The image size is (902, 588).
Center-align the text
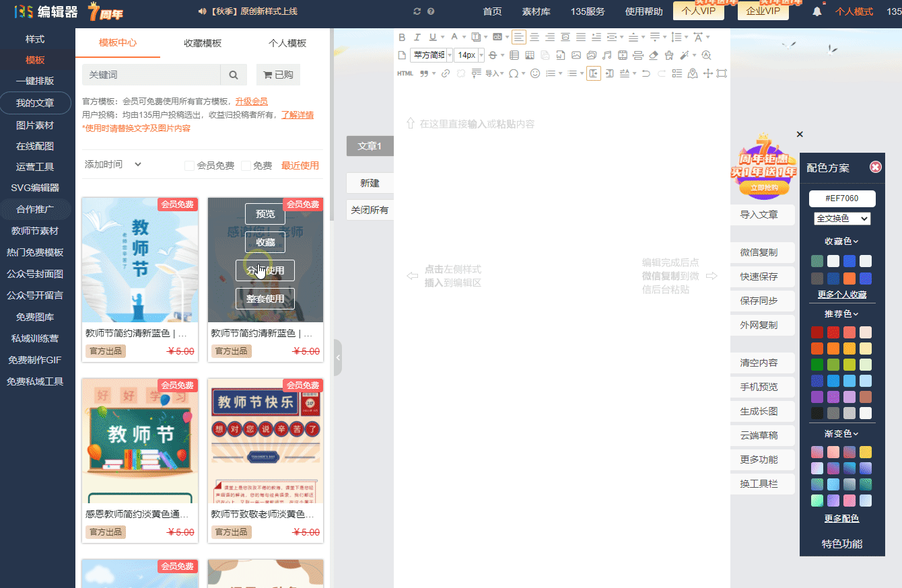tap(534, 37)
